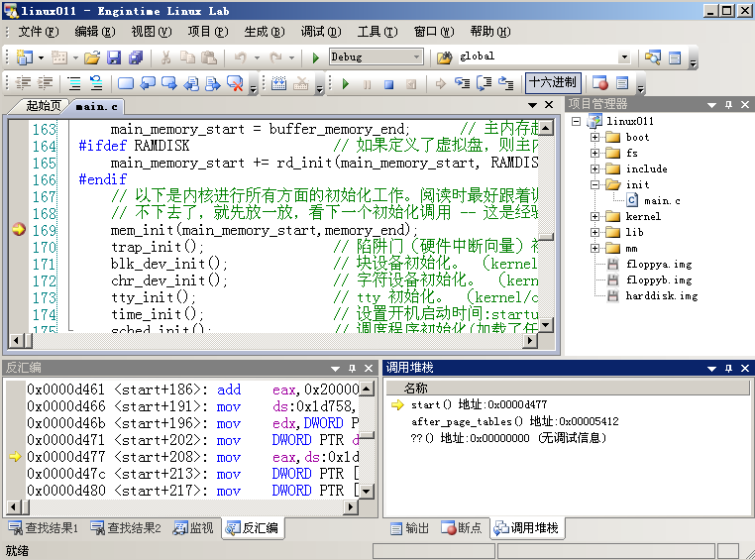
Task: Open the Debug configuration dropdown
Action: 416,57
